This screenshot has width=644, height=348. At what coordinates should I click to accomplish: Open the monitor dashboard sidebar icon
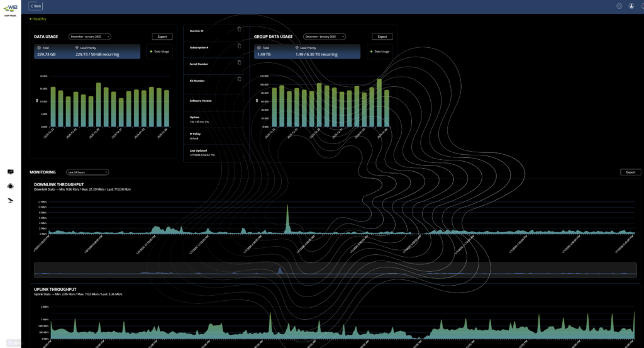(x=11, y=172)
